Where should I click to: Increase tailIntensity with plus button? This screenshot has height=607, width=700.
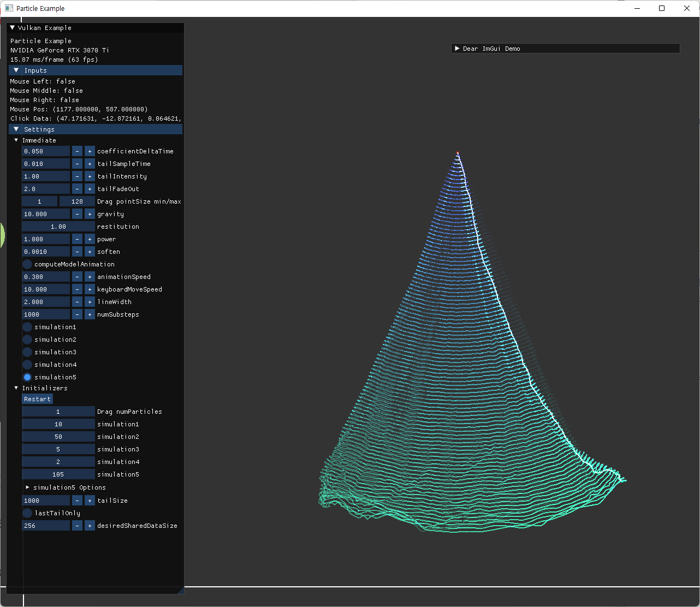point(90,176)
